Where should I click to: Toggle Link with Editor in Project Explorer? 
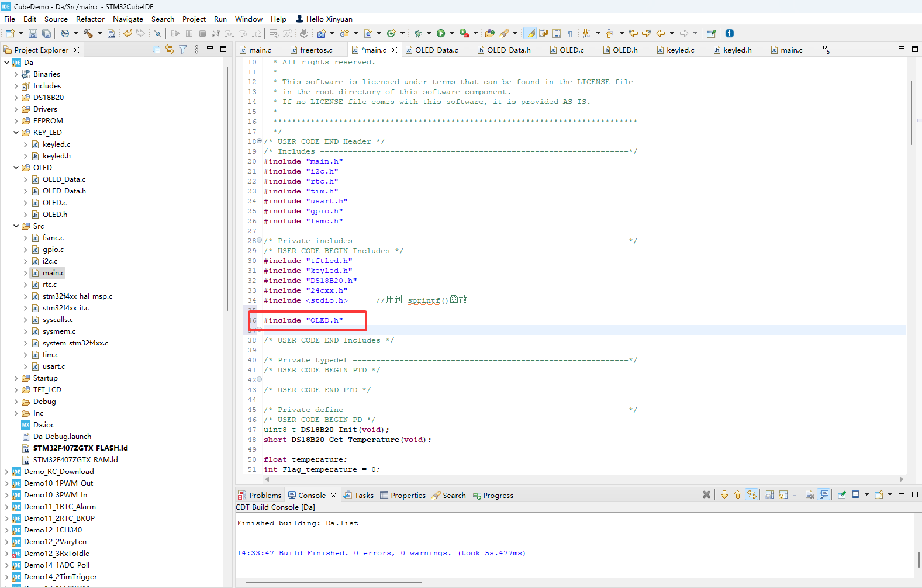tap(169, 50)
